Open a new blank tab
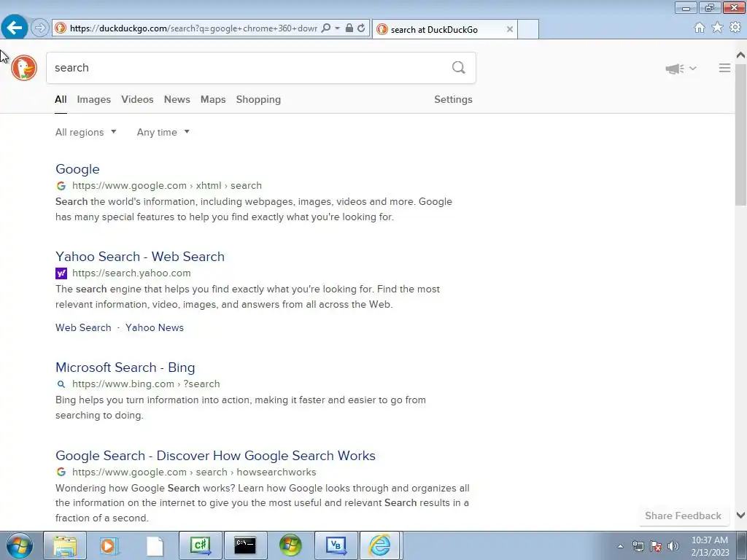747x560 pixels. click(x=528, y=29)
